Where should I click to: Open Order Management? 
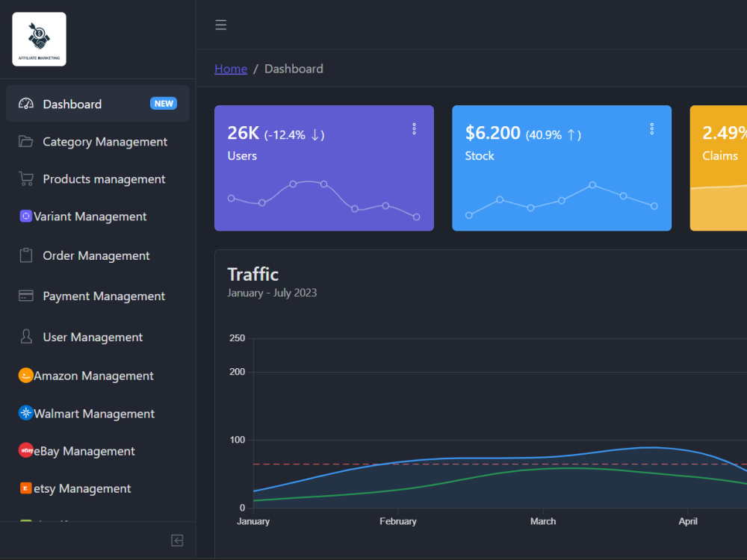(98, 255)
